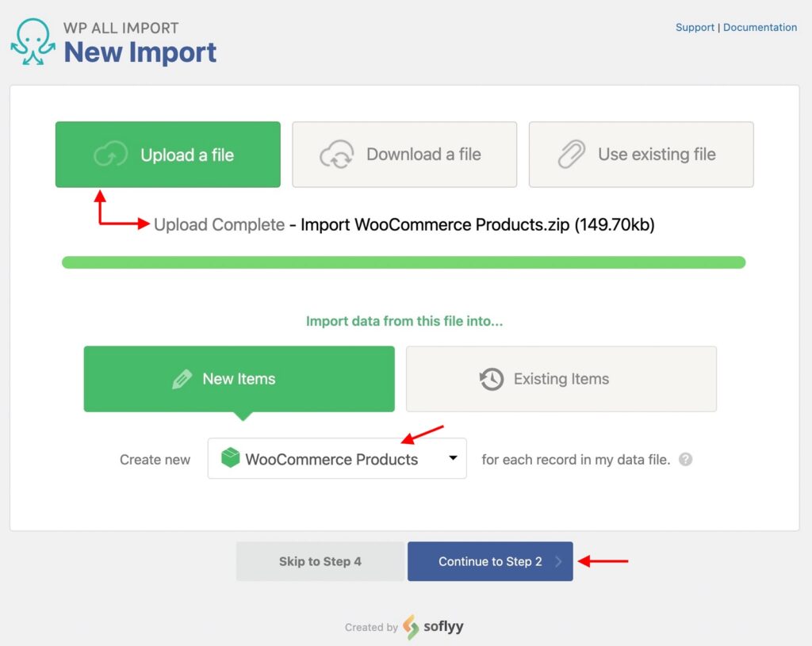Image resolution: width=812 pixels, height=646 pixels.
Task: Open the WooCommerce Products dropdown
Action: click(336, 458)
